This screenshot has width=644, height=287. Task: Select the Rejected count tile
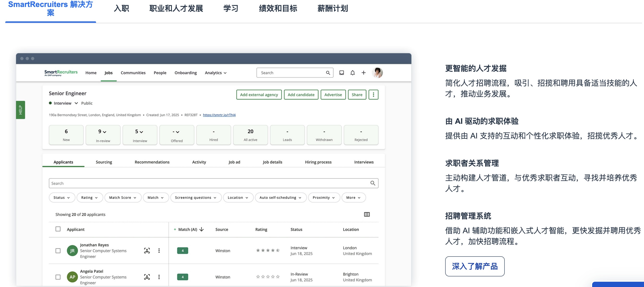click(361, 135)
